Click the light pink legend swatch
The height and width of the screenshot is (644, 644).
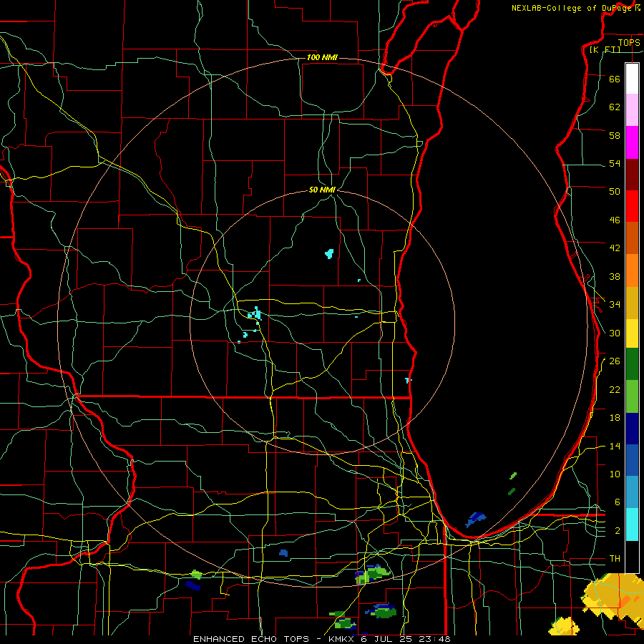632,109
